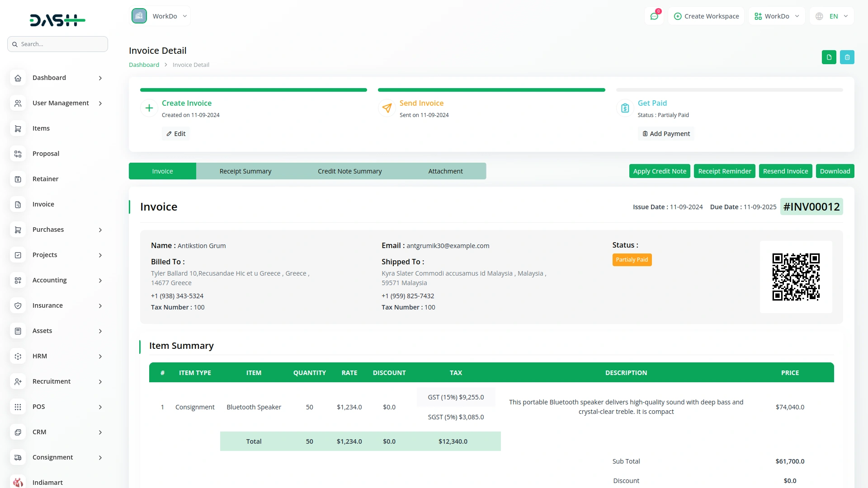The width and height of the screenshot is (868, 488).
Task: Click the green copy document icon
Action: (x=829, y=57)
